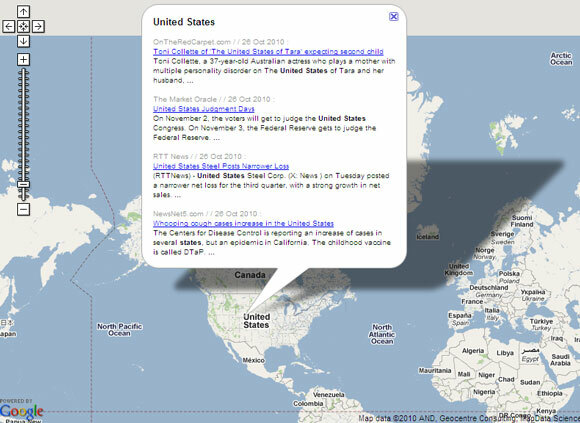Screen dimensions: 580x423
Task: Open the Toni Collette expecting second child article
Action: (268, 52)
